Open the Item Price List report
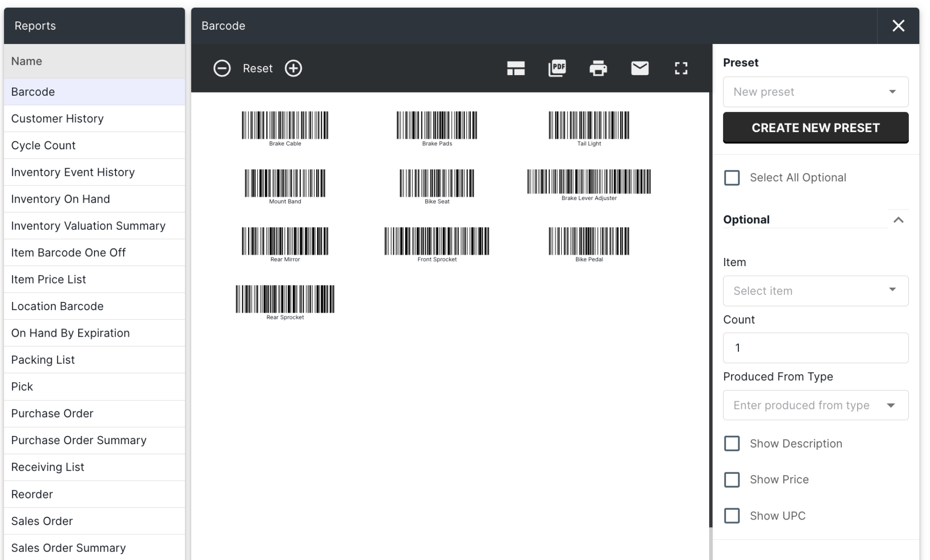The image size is (930, 560). click(x=94, y=279)
